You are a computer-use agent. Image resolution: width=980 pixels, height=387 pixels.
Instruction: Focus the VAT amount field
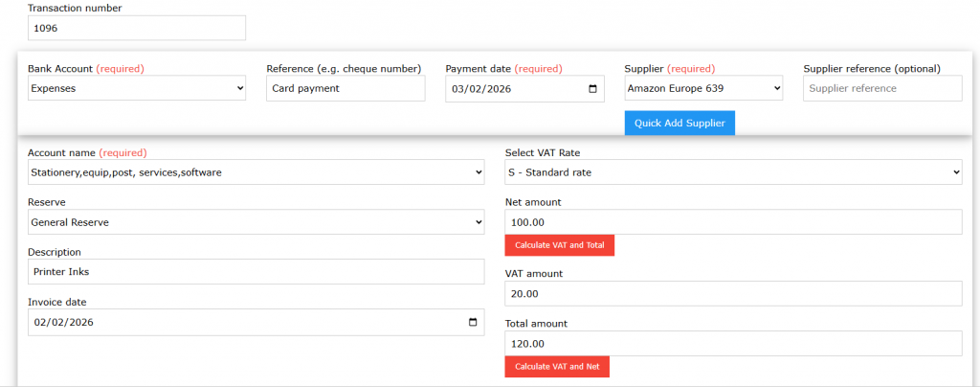(732, 294)
